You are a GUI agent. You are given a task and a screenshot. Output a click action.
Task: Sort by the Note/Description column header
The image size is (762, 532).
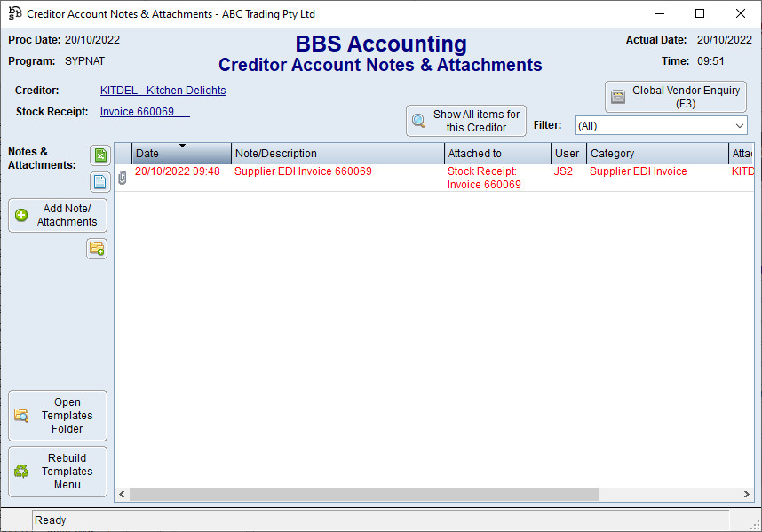(x=337, y=154)
